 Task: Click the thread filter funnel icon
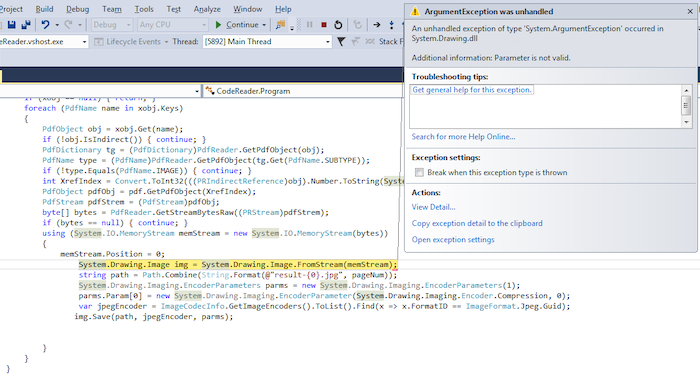pos(341,42)
